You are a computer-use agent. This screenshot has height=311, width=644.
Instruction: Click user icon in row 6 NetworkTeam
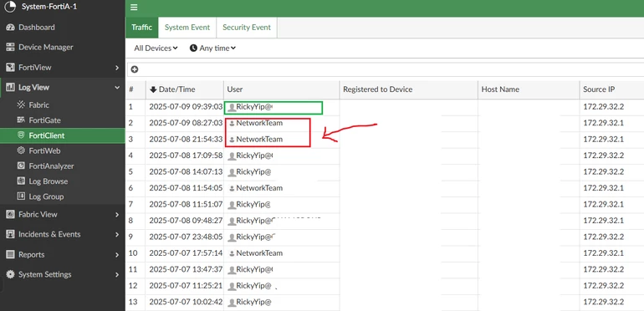pyautogui.click(x=232, y=188)
